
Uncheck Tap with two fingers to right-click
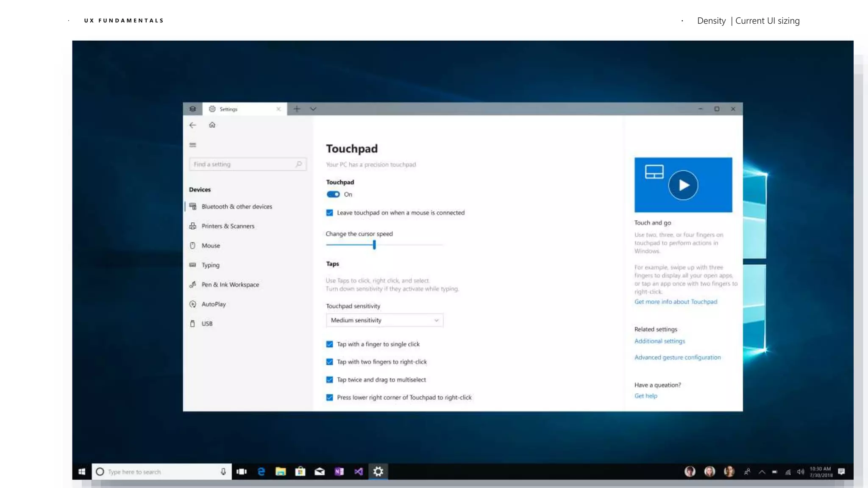(x=329, y=362)
